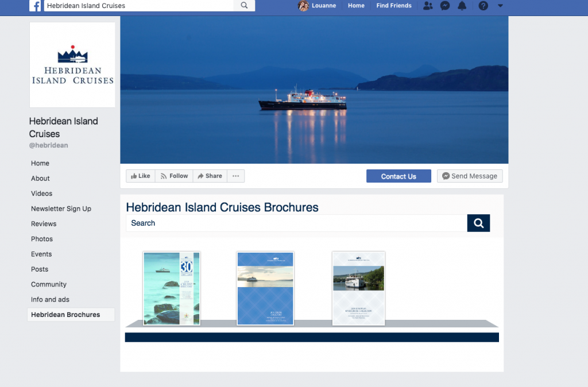
Task: Expand the account dropdown arrow
Action: [x=500, y=6]
